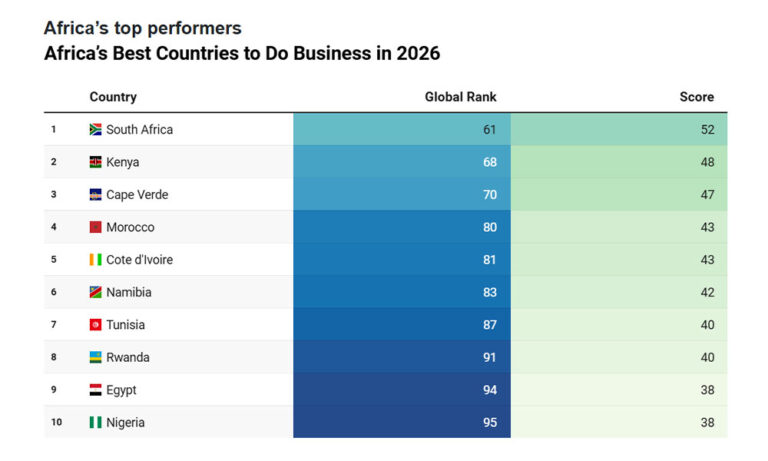
Task: Sort by the Score column header
Action: pos(696,97)
